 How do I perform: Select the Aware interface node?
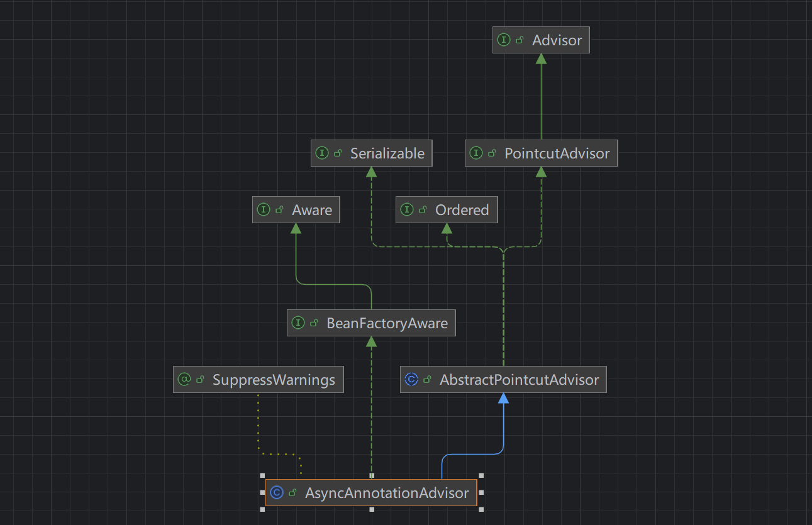pyautogui.click(x=296, y=210)
